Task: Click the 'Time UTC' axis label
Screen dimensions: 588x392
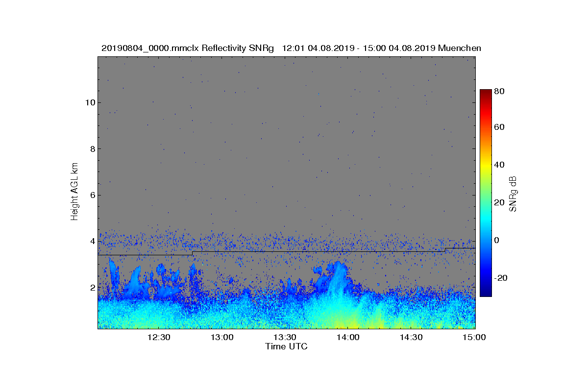Action: point(286,346)
